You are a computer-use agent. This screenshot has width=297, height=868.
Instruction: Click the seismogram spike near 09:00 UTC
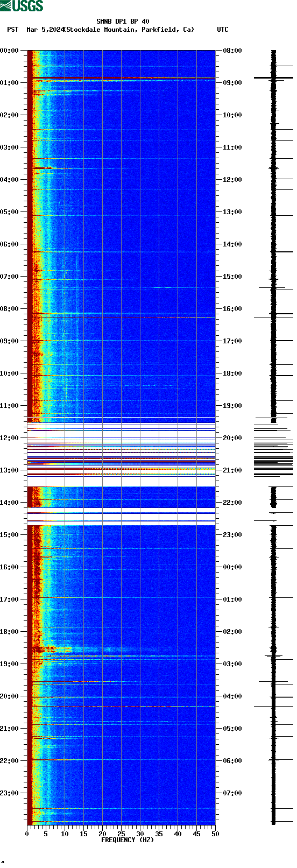[x=273, y=78]
